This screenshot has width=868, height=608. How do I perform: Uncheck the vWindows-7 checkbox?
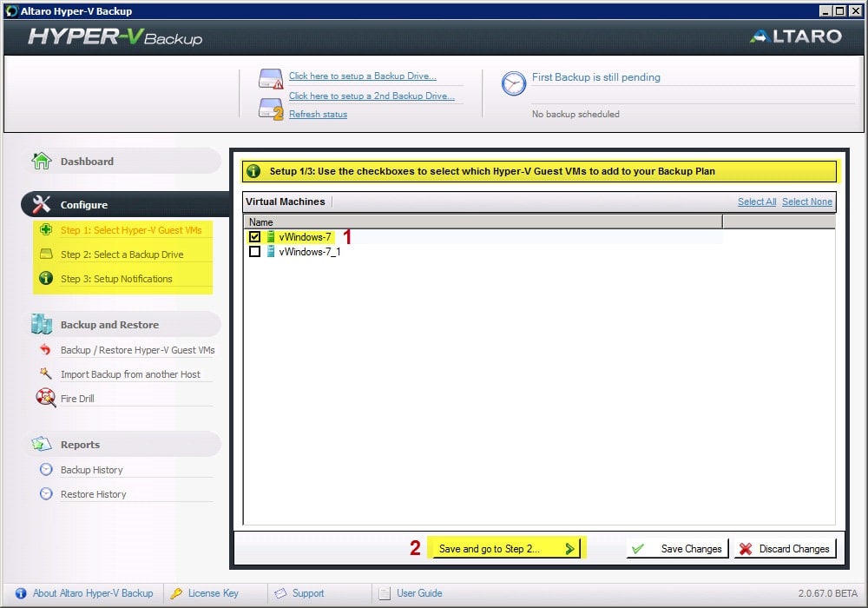coord(254,236)
